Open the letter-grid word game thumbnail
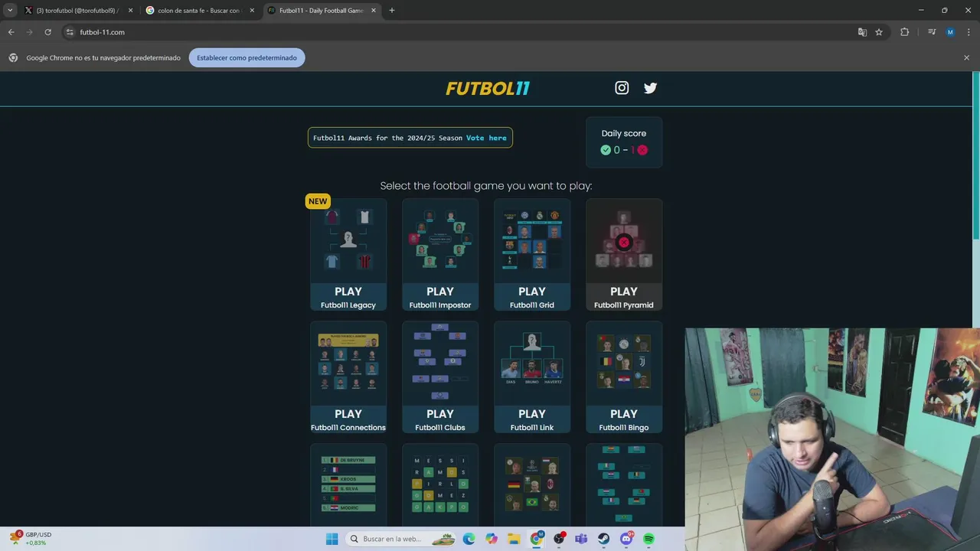 440,484
